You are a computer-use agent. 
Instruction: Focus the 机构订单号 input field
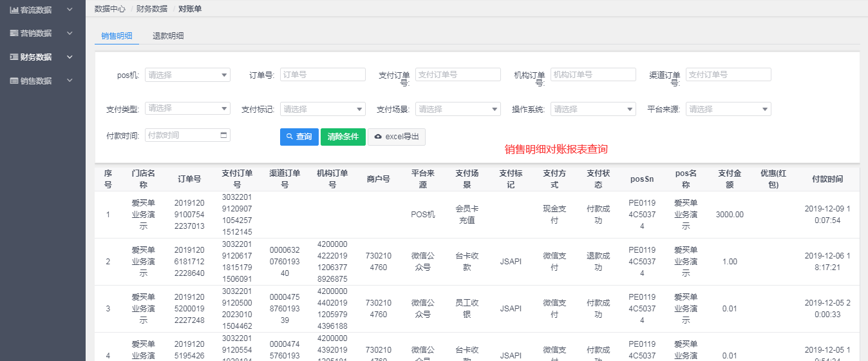[593, 75]
